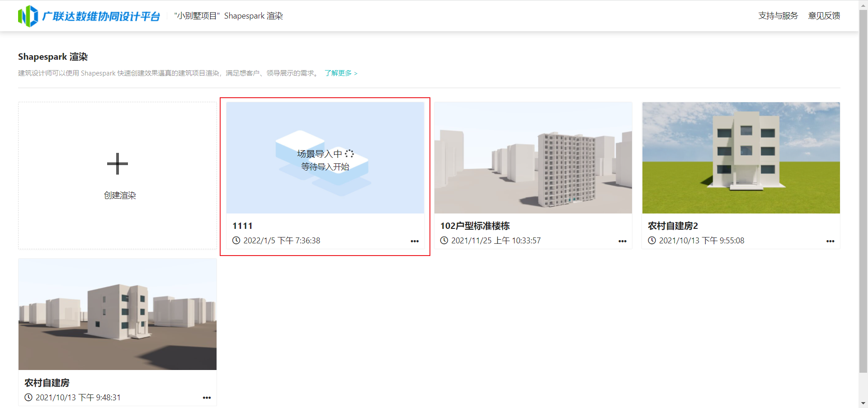Viewport: 868px width, 408px height.
Task: Click clock icon beside 2022/1/5 timestamp
Action: point(236,241)
